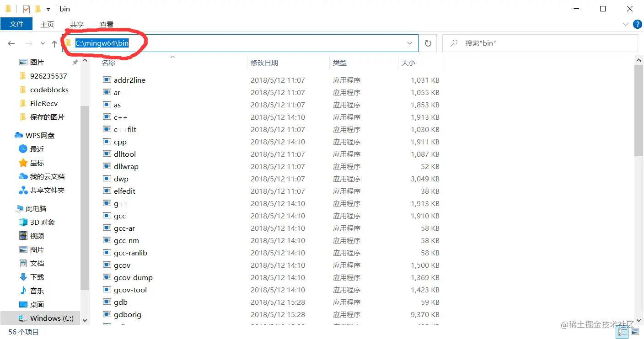Open the Customize Quick Access Toolbar dropdown
644x339 pixels.
point(48,9)
